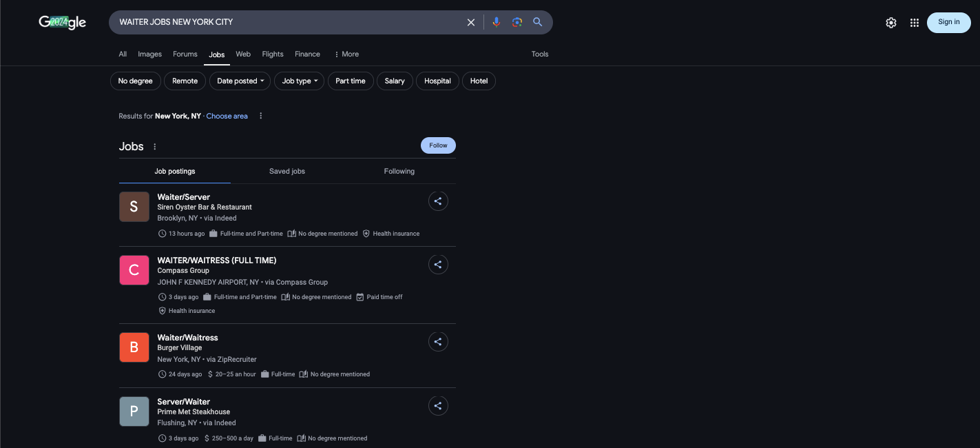Screen dimensions: 980x448
Task: Open the Waiter/Server job title
Action: coord(184,197)
